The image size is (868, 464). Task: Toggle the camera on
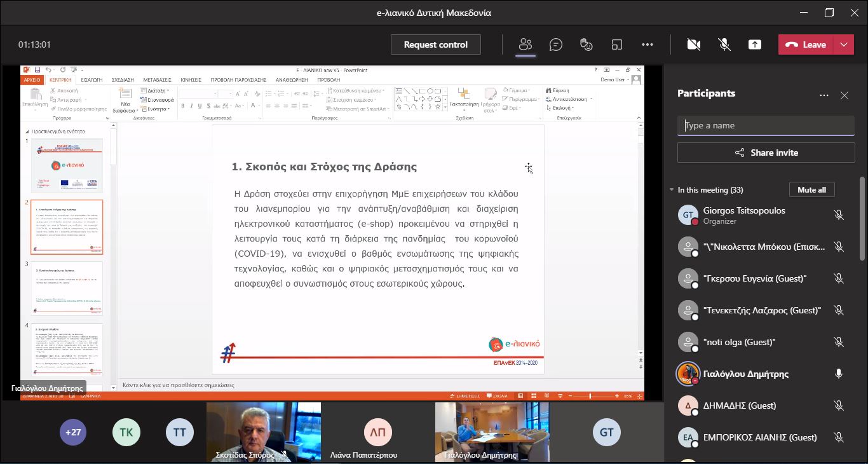tap(694, 44)
